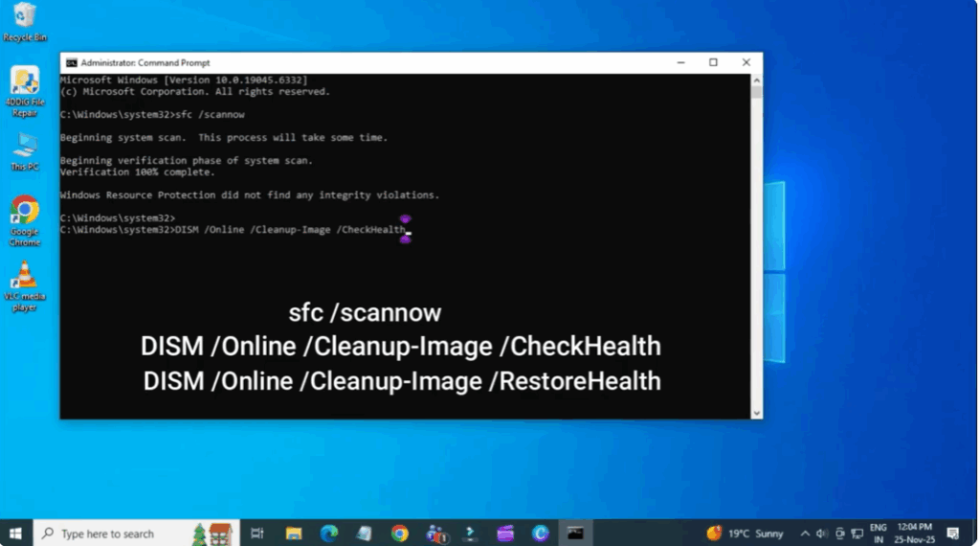Click the Command Prompt scrollbar thumb
Screen dimensions: 980x546
pyautogui.click(x=756, y=93)
